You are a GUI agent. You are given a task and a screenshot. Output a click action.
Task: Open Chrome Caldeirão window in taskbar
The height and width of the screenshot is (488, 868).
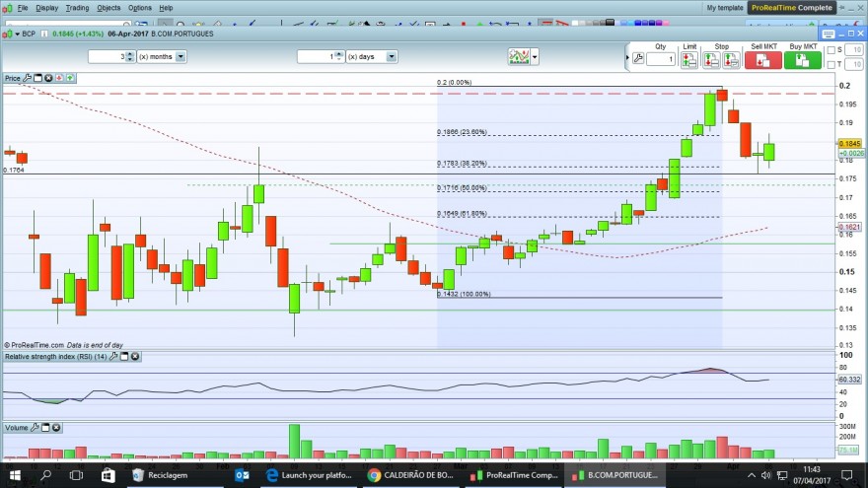410,475
